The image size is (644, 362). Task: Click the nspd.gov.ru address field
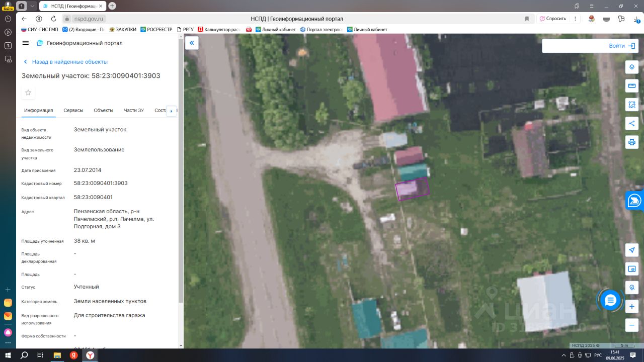(x=89, y=19)
